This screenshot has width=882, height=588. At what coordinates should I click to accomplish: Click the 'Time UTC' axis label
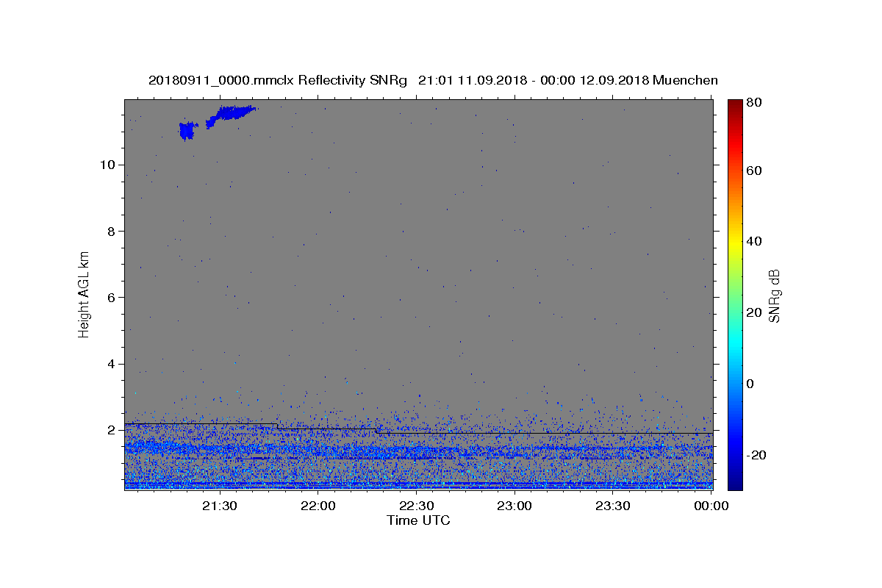tap(418, 520)
